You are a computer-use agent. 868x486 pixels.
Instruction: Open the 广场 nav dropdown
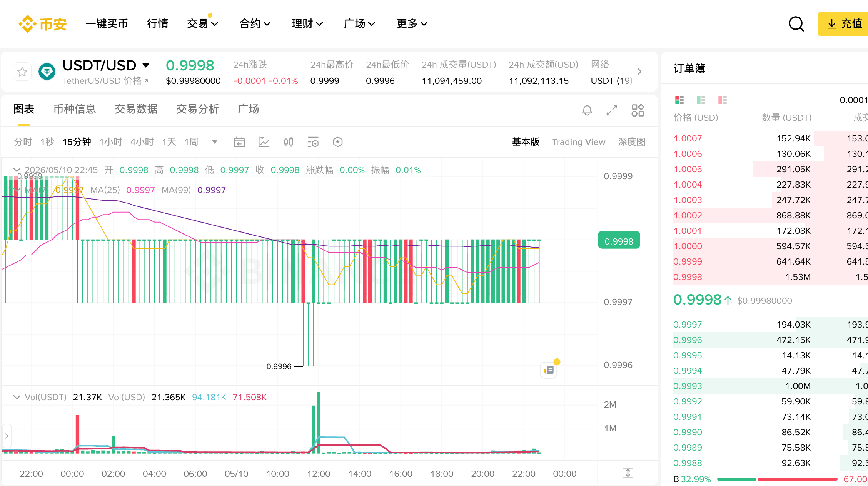click(x=359, y=24)
